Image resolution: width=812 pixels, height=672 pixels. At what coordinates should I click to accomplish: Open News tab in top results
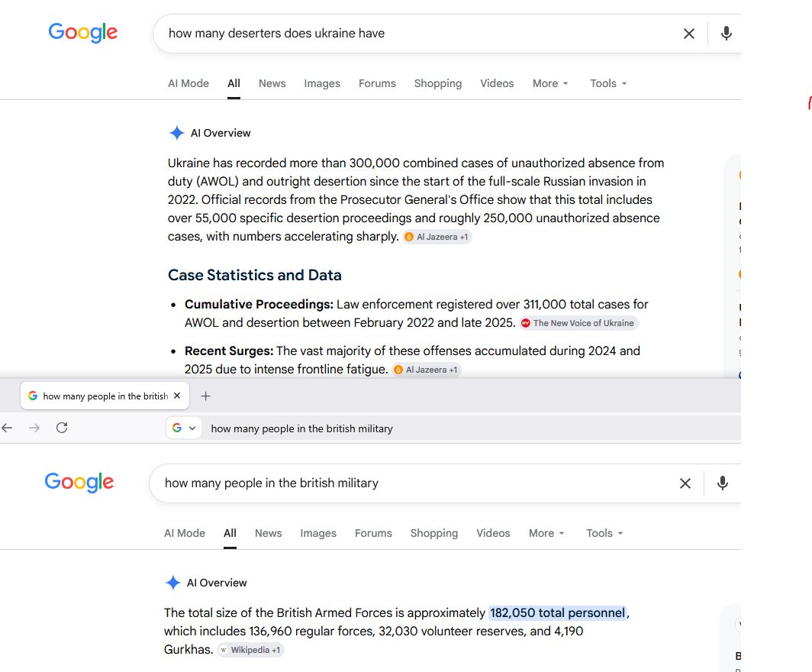tap(272, 83)
